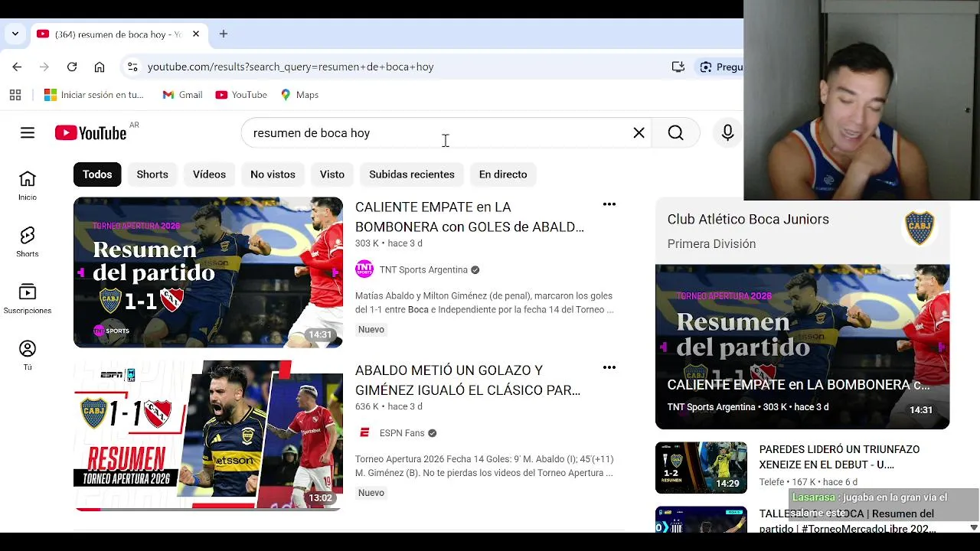Run search with the magnifier button
The width and height of the screenshot is (980, 551).
pyautogui.click(x=676, y=133)
